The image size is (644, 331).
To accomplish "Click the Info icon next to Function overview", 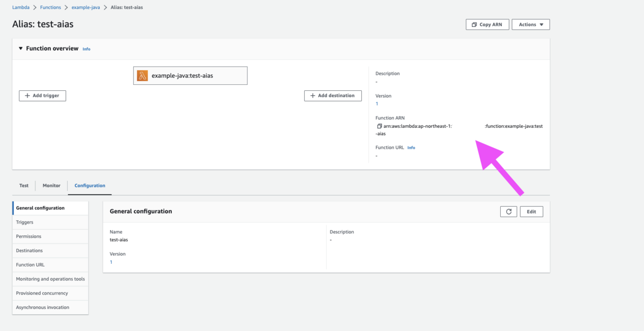I will [x=86, y=48].
